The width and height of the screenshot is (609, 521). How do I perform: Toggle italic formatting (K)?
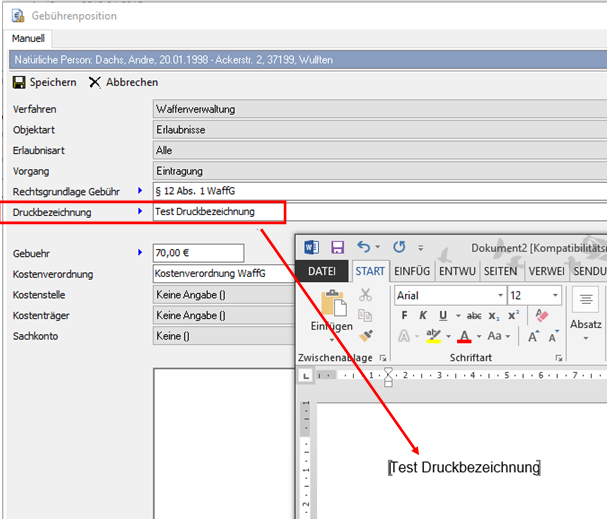click(423, 315)
